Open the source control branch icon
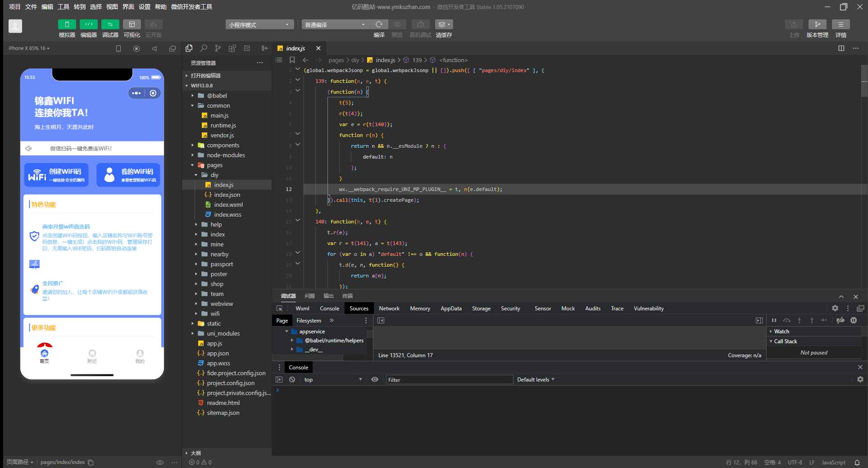 point(218,48)
